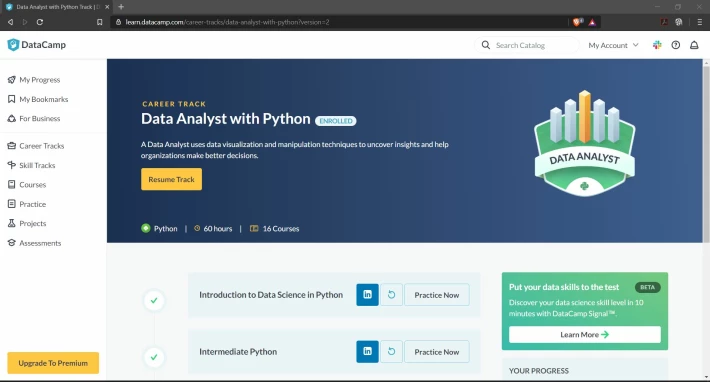Open My Bookmarks in the sidebar

pyautogui.click(x=38, y=99)
